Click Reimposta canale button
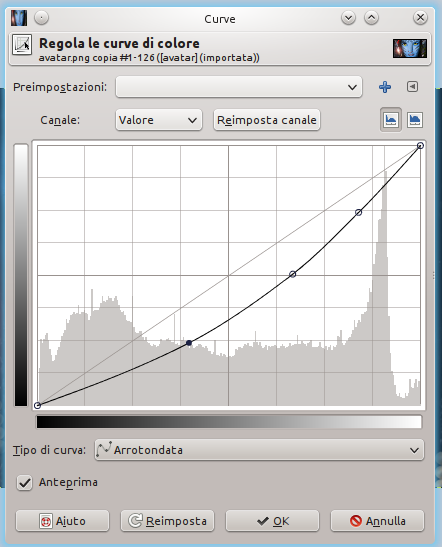The image size is (442, 547). pyautogui.click(x=267, y=120)
